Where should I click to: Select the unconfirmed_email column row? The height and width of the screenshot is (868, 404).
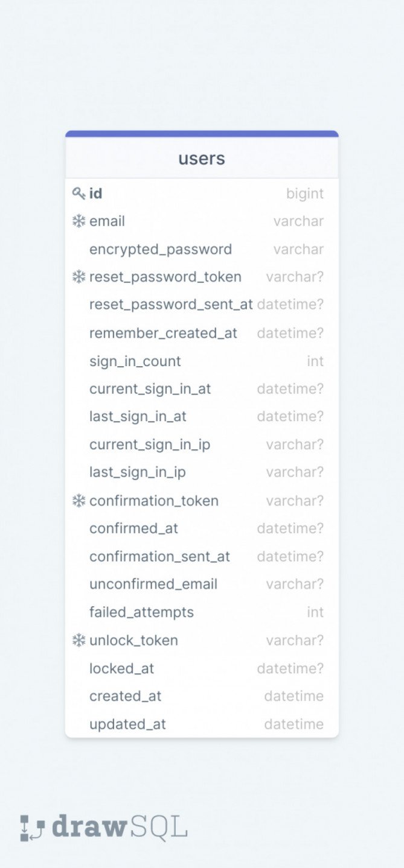click(x=202, y=584)
